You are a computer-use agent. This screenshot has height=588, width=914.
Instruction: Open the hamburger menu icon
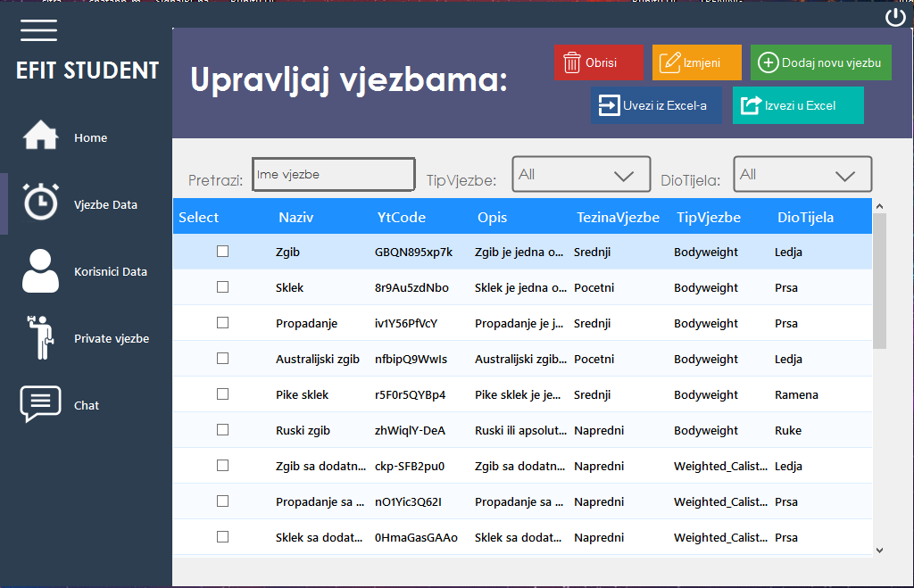38,30
